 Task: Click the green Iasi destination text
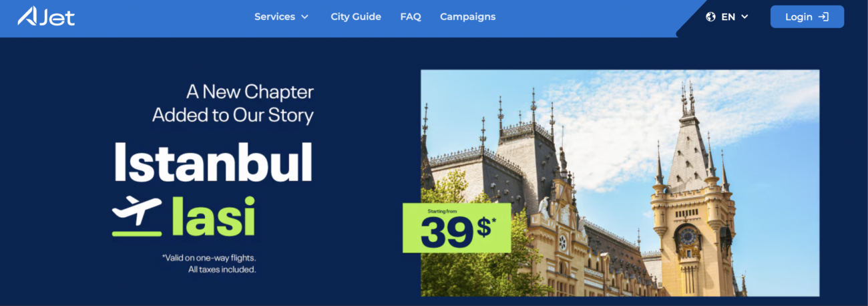coord(213,216)
